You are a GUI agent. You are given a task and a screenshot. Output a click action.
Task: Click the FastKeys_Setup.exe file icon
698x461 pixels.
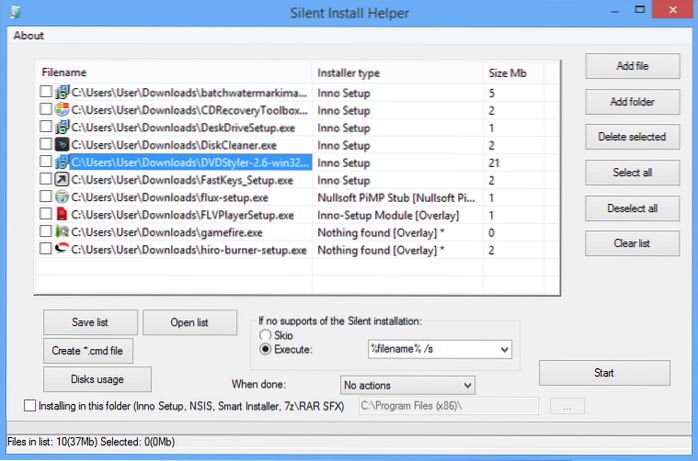[x=62, y=180]
